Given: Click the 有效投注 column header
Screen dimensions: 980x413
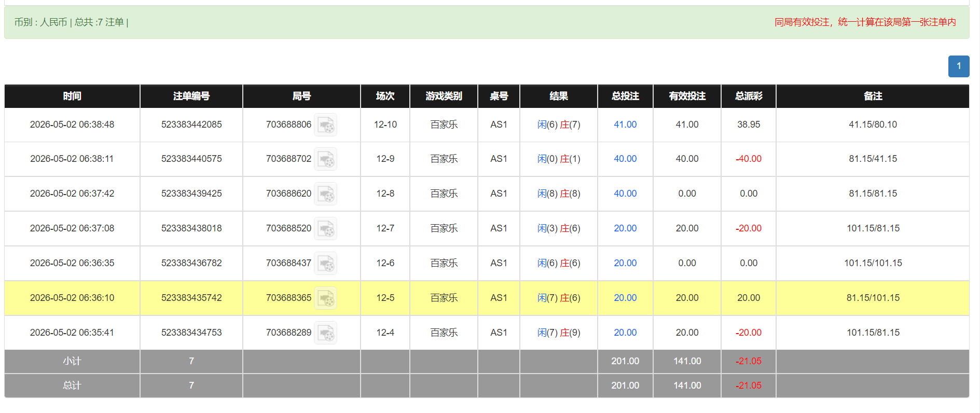Looking at the screenshot, I should [x=687, y=96].
